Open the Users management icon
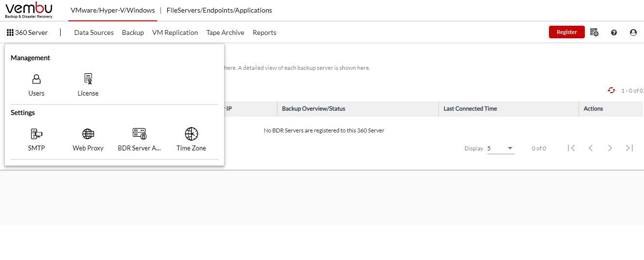The width and height of the screenshot is (644, 260). pyautogui.click(x=36, y=79)
